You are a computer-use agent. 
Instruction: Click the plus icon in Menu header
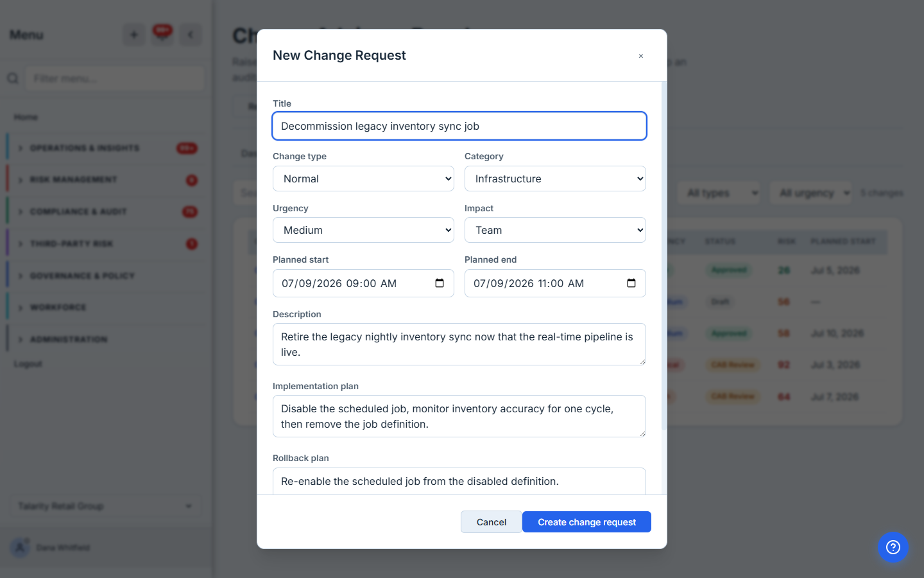[x=134, y=35]
